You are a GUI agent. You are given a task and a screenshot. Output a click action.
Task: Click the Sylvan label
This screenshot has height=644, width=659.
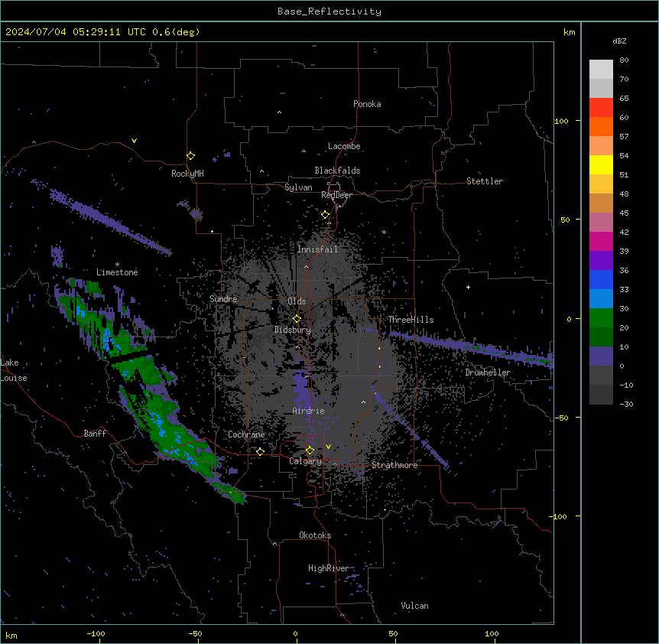pos(298,187)
